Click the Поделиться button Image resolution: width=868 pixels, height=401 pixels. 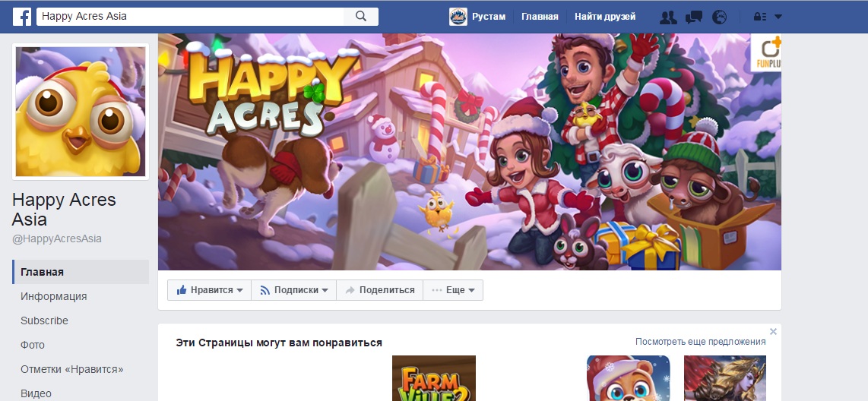tap(380, 290)
